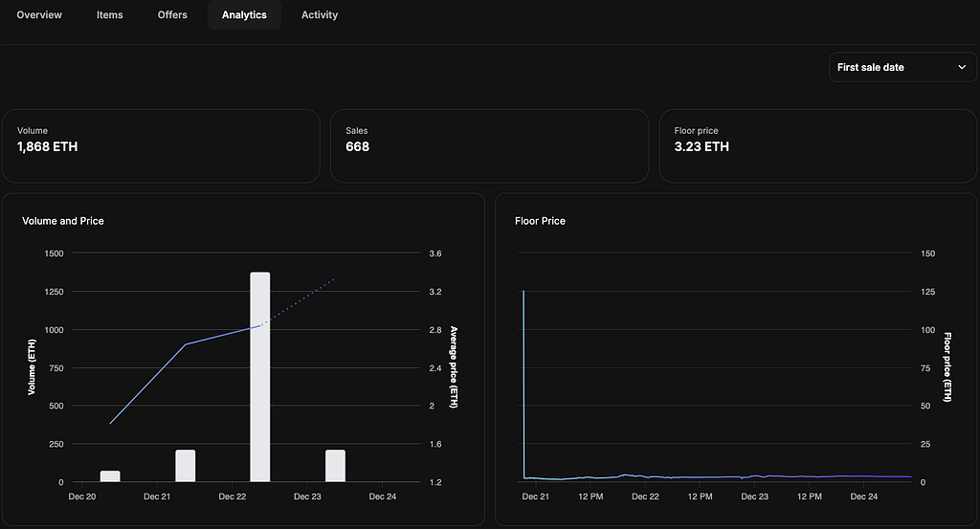The width and height of the screenshot is (980, 529).
Task: Click the Dec 23 volume bar
Action: (335, 466)
